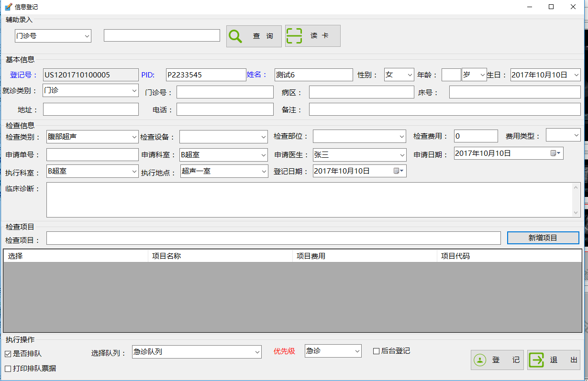Click the 选择 column header

[76, 256]
